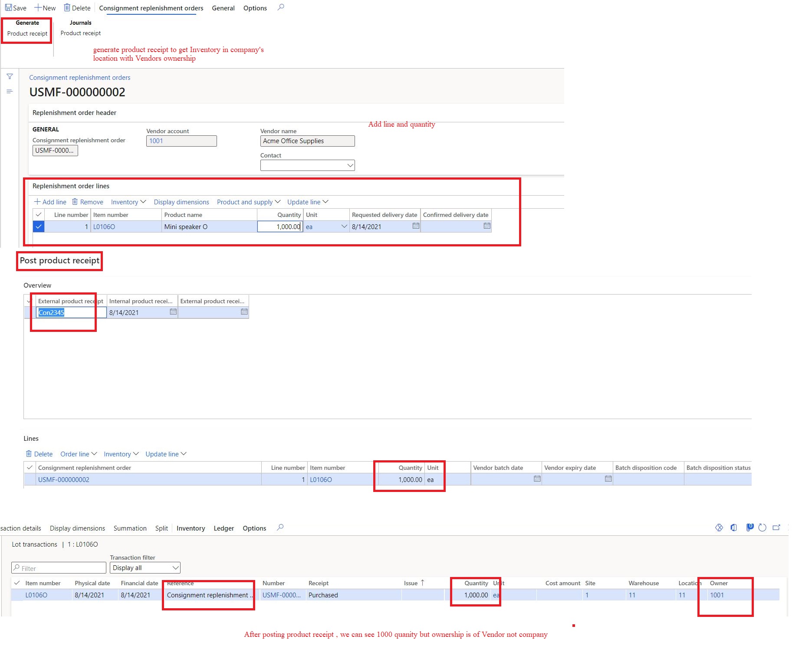Open the L0106O item number link
The width and height of the screenshot is (802, 672).
coord(104,226)
